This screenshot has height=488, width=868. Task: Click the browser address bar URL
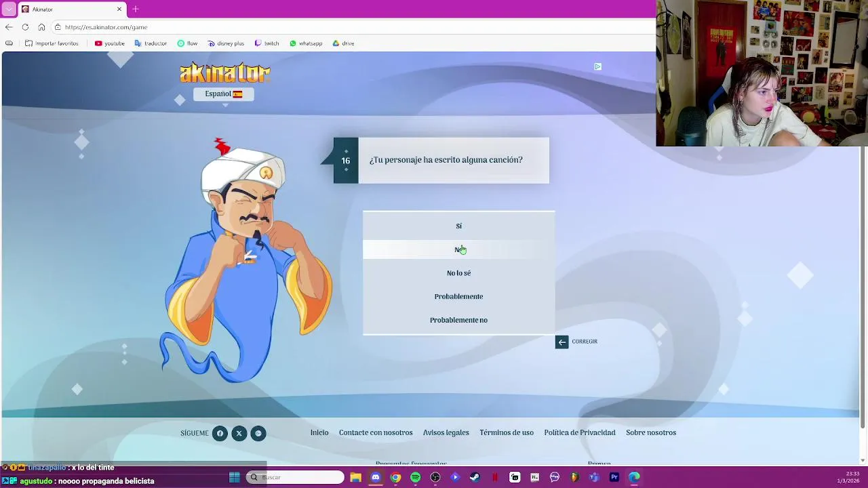106,27
